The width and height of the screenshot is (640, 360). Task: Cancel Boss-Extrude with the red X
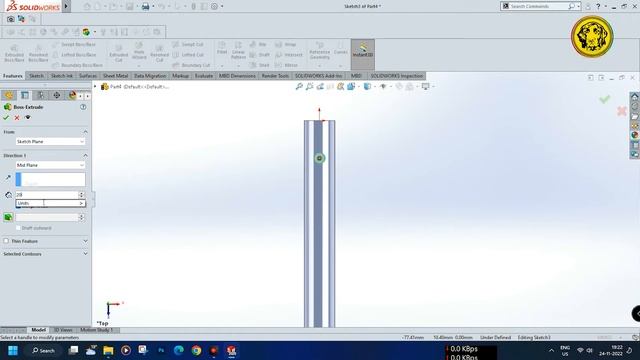(x=17, y=118)
